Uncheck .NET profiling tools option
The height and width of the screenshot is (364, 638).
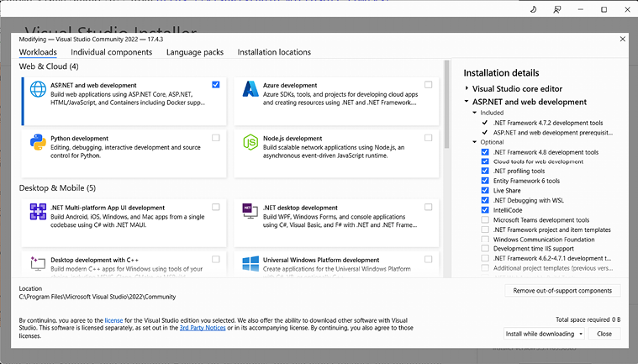point(485,171)
